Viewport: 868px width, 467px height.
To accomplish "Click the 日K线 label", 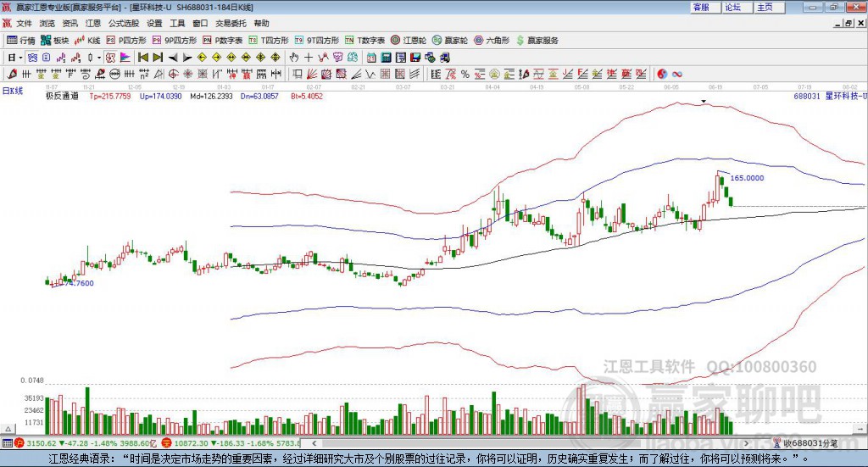I will click(13, 91).
